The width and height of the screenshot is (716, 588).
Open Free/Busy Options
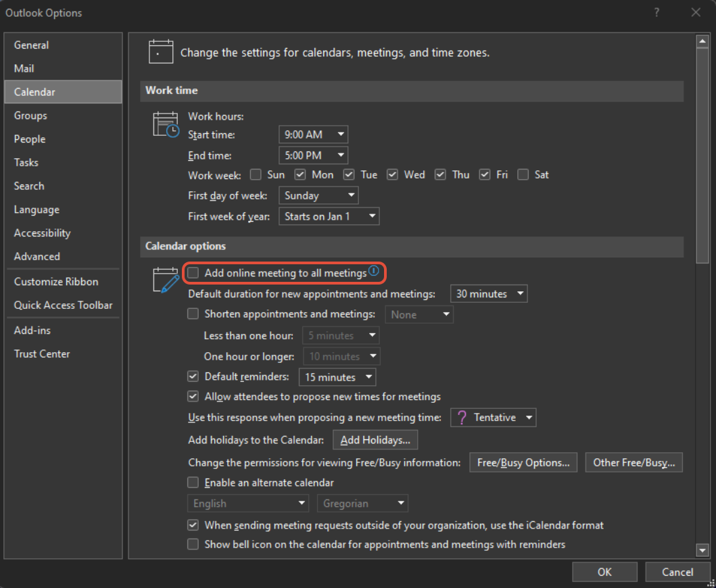(523, 462)
